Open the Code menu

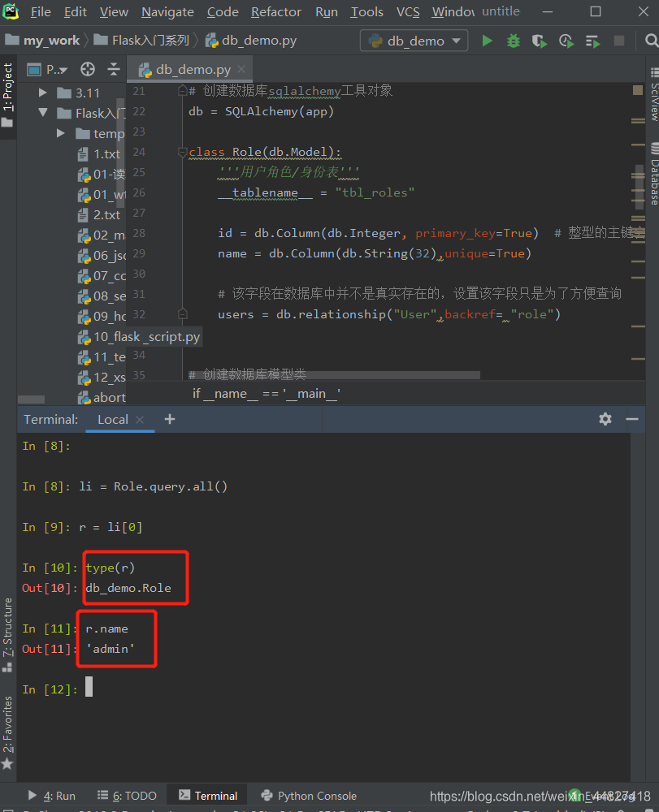tap(223, 11)
